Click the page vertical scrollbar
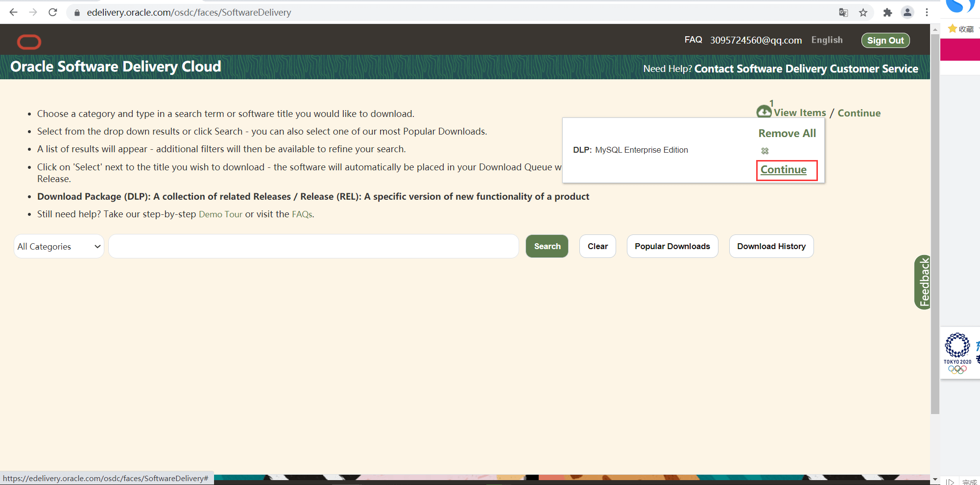The width and height of the screenshot is (980, 485). (935, 224)
